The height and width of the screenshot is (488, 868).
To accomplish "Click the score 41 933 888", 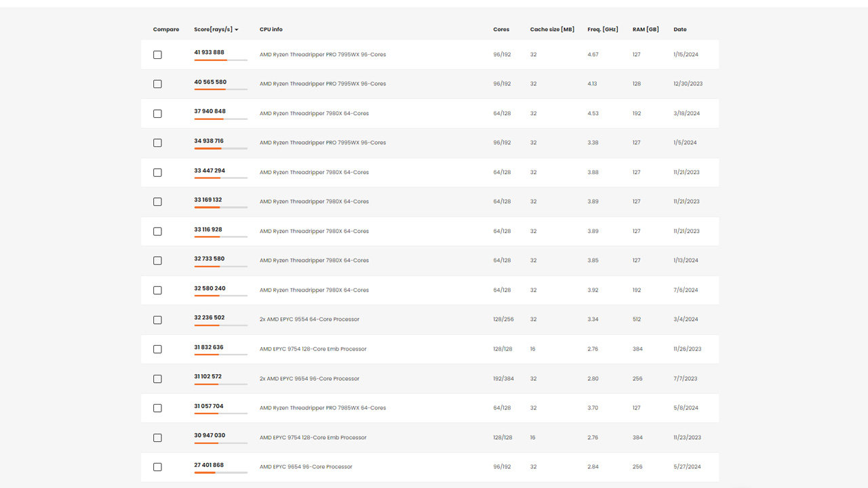I will pos(209,52).
